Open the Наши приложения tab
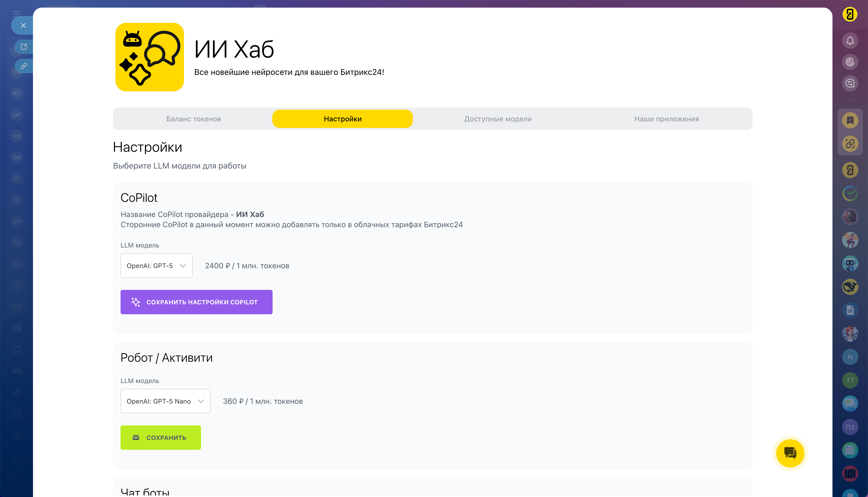Viewport: 868px width, 497px height. click(666, 119)
